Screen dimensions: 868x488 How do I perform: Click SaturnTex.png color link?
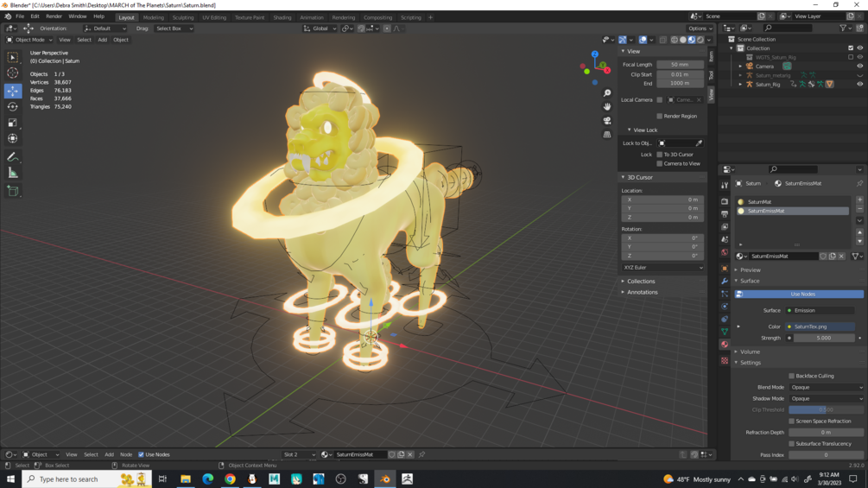[x=820, y=326]
